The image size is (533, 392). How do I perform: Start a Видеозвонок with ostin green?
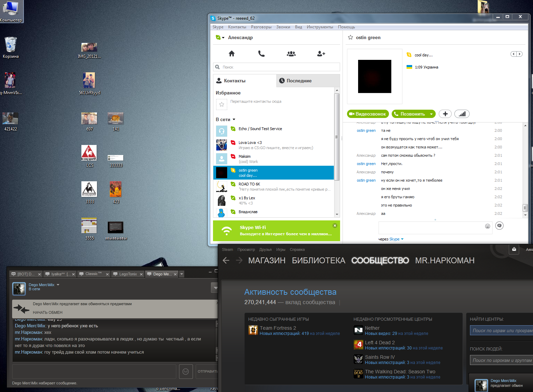(368, 114)
